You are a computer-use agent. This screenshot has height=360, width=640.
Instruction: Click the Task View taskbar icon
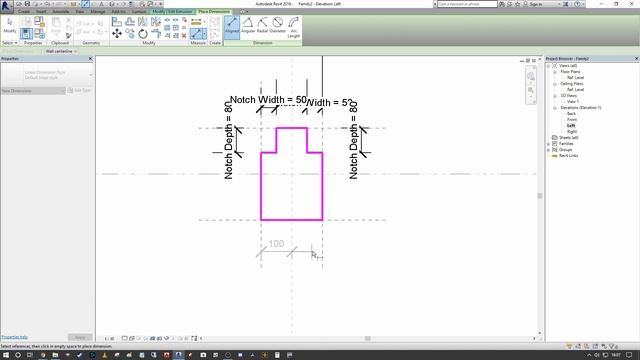tap(30, 355)
